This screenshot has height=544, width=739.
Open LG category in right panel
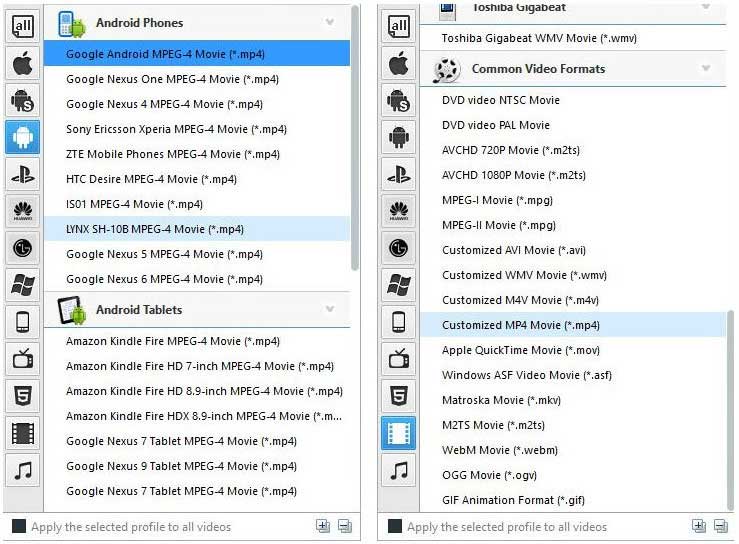[399, 248]
